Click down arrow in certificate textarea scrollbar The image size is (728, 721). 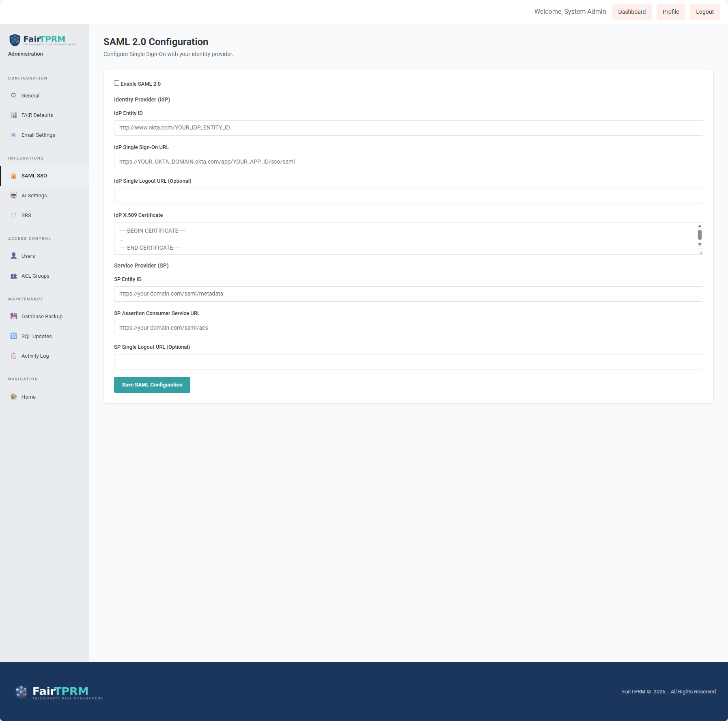click(700, 244)
